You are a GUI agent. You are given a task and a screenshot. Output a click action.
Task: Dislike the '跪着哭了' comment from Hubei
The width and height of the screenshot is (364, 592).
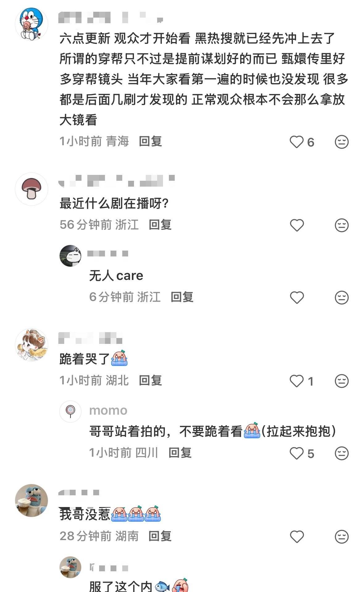[341, 381]
